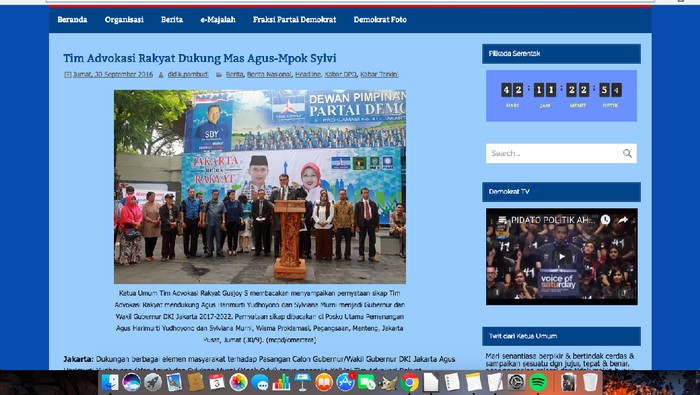Play the Demokrat TV video
This screenshot has height=395, width=700.
click(x=562, y=257)
